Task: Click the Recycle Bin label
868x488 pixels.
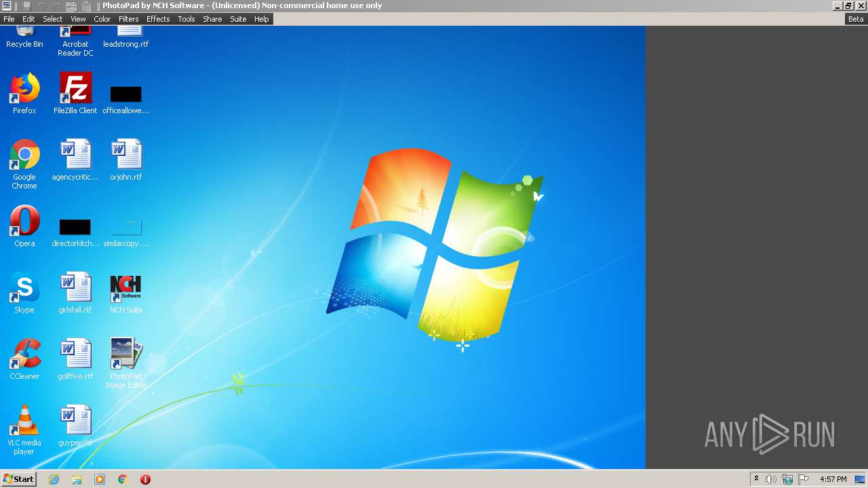Action: (24, 44)
